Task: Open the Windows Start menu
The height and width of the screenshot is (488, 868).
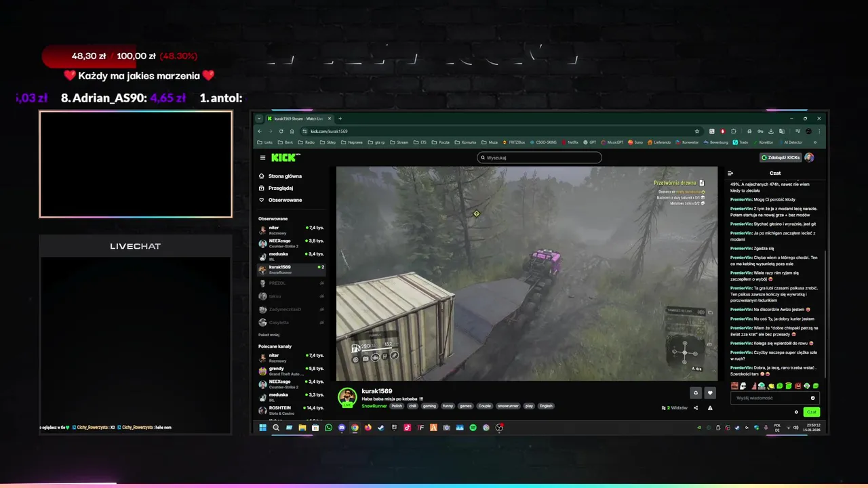Action: tap(263, 428)
